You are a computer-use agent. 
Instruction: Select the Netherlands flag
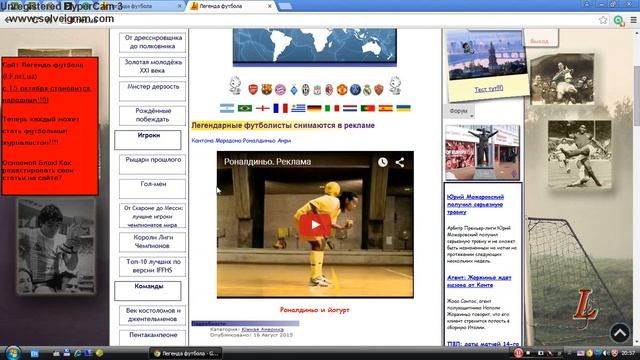(x=350, y=108)
